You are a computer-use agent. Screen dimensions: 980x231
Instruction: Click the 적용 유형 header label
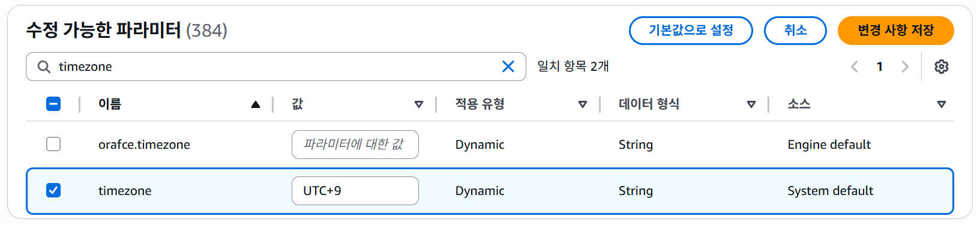click(x=479, y=104)
